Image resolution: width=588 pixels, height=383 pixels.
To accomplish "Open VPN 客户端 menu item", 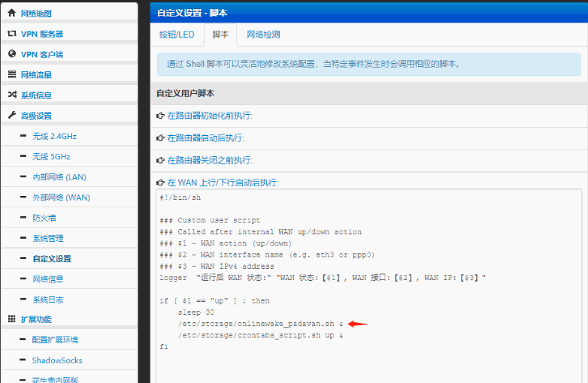I will 42,54.
